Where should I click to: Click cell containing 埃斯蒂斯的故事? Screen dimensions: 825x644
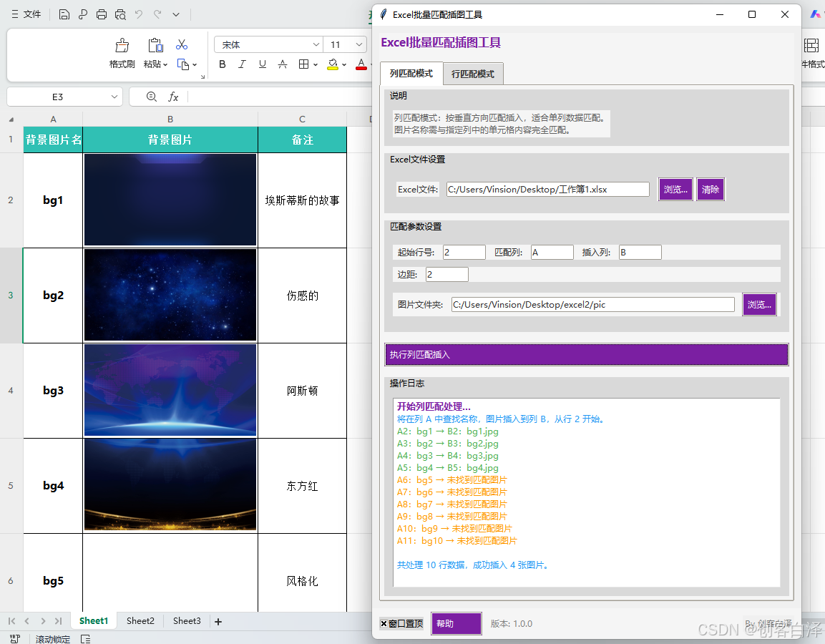pos(302,200)
